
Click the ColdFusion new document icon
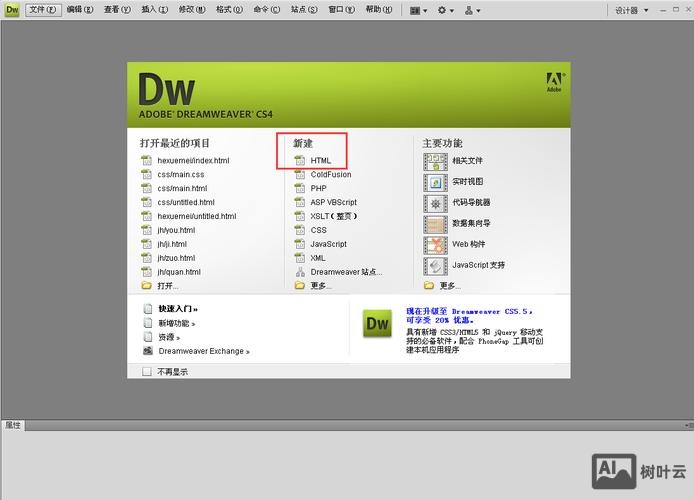300,174
